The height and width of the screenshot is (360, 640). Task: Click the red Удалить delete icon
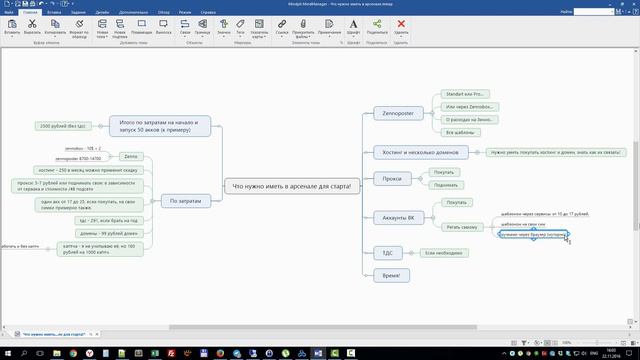(x=401, y=24)
